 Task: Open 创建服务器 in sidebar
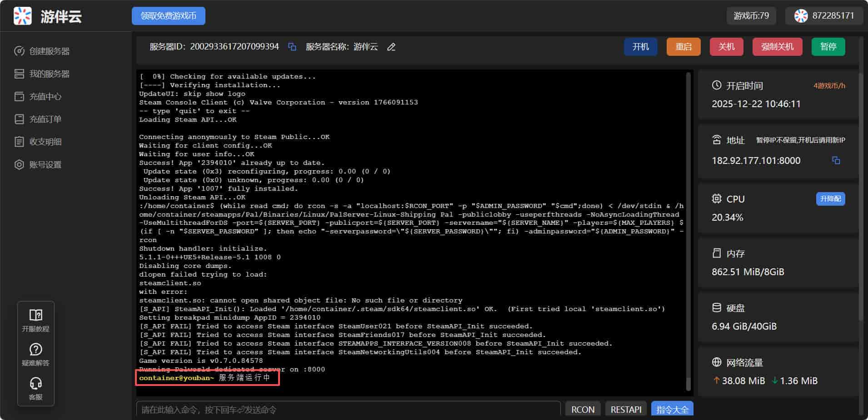(49, 51)
